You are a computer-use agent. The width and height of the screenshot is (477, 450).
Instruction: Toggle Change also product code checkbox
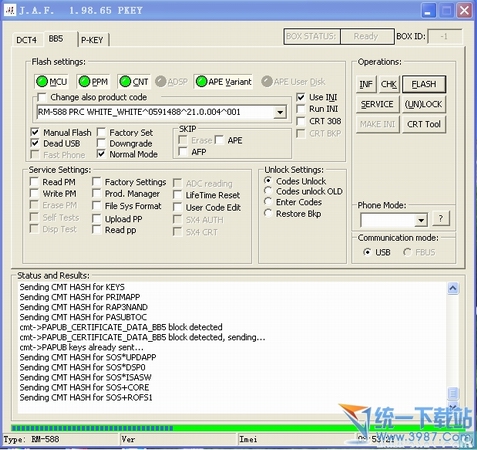click(42, 97)
